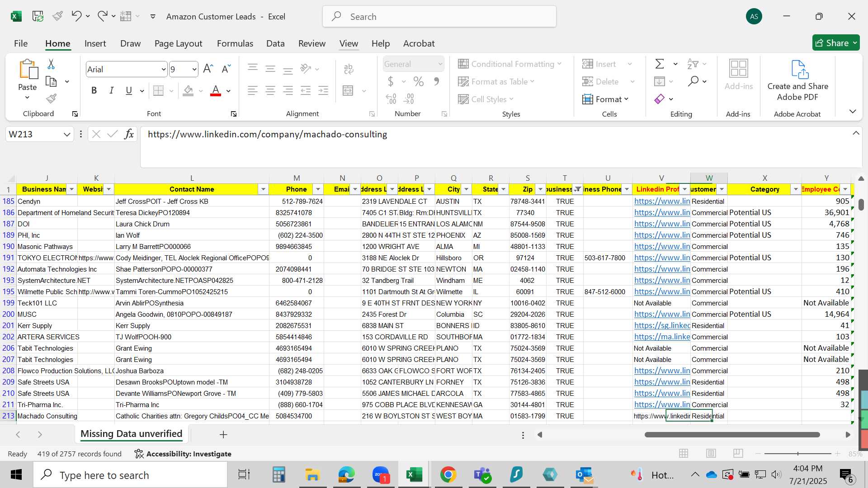Open the Conditional Formatting dropdown

pos(509,64)
